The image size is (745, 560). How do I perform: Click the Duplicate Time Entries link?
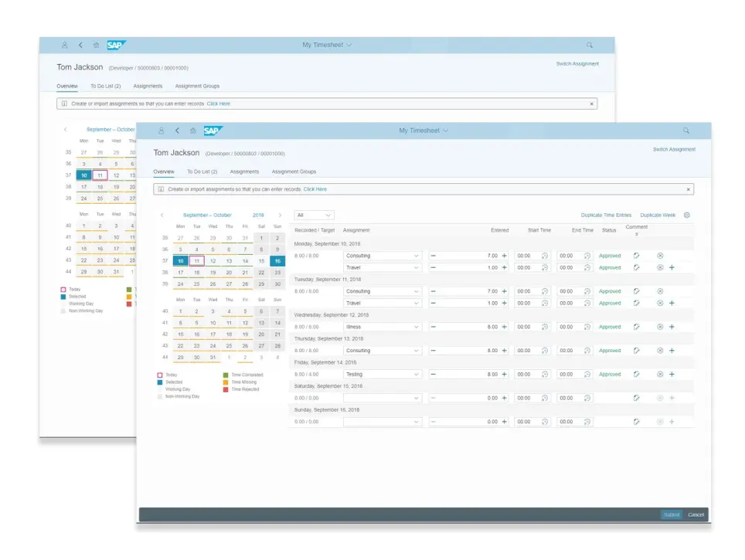tap(606, 216)
